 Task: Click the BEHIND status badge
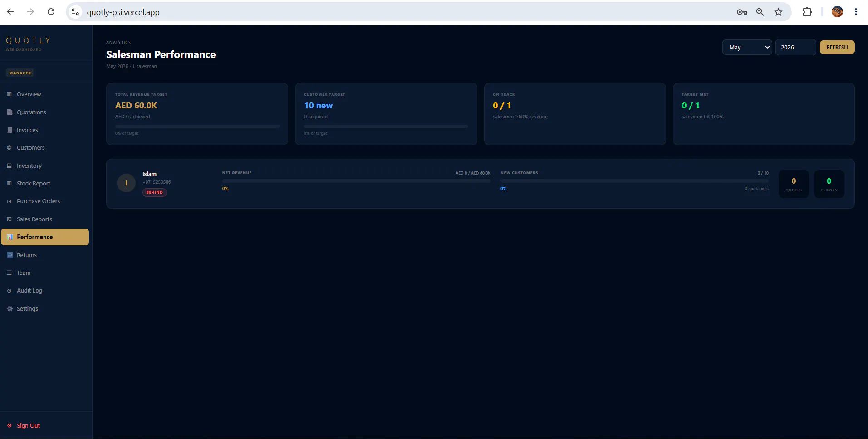pos(154,192)
